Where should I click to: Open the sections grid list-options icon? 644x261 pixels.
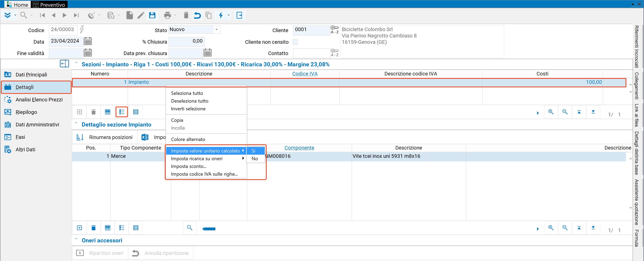click(x=122, y=112)
